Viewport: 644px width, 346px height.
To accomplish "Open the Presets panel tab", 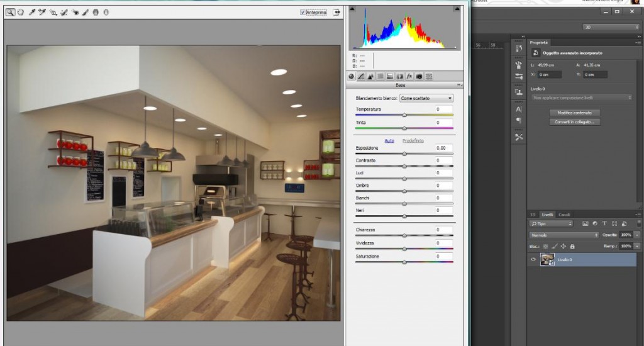I will [429, 76].
